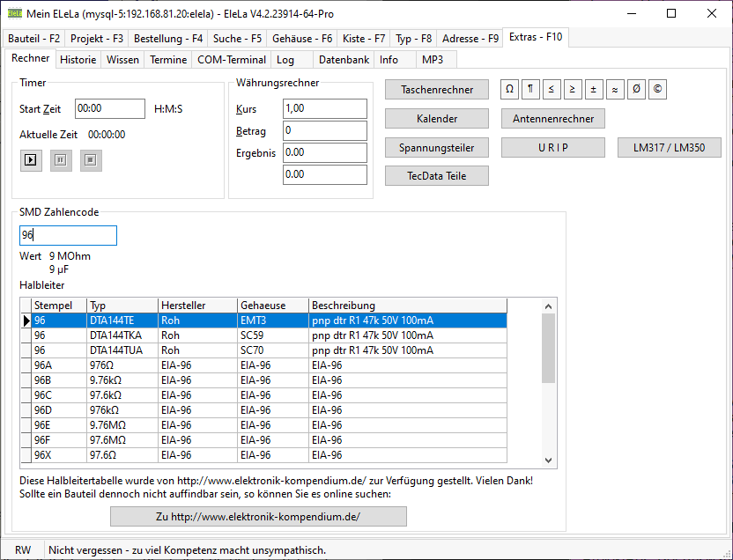Open the elektronik-kompendium.de website button
The width and height of the screenshot is (733, 560).
258,517
